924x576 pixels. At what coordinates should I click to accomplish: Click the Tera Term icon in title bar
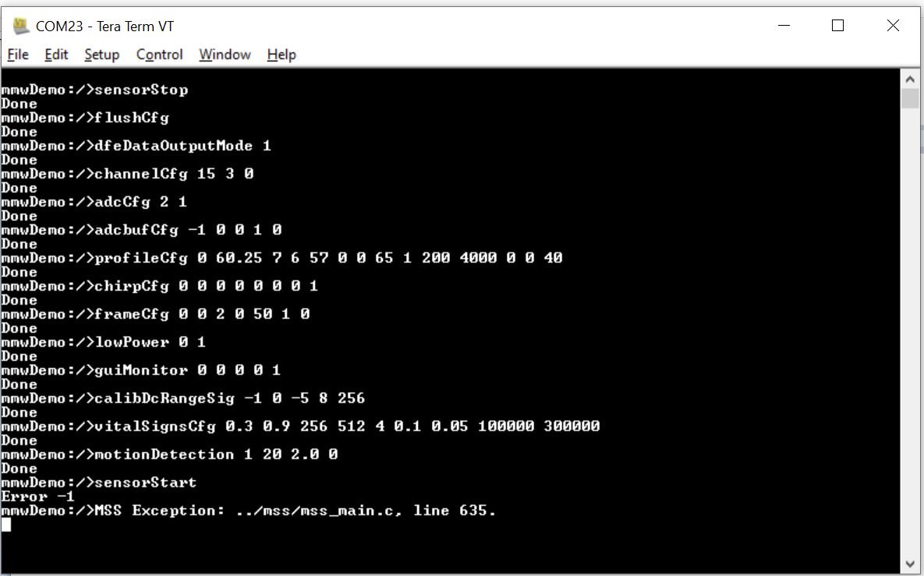click(x=21, y=26)
